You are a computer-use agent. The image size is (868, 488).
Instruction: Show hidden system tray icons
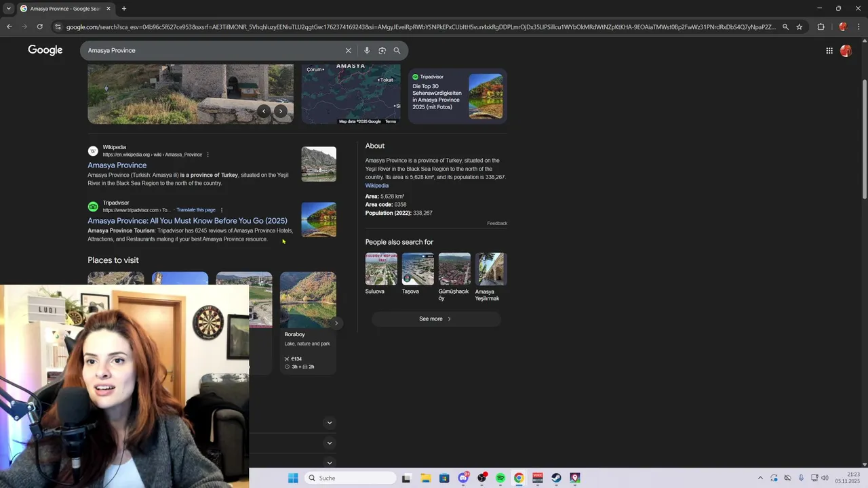coord(760,478)
